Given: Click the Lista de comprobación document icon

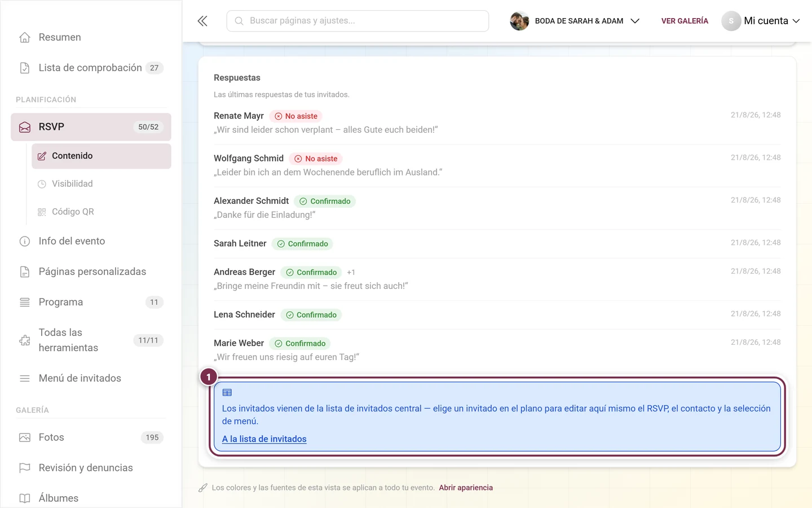Looking at the screenshot, I should [25, 68].
